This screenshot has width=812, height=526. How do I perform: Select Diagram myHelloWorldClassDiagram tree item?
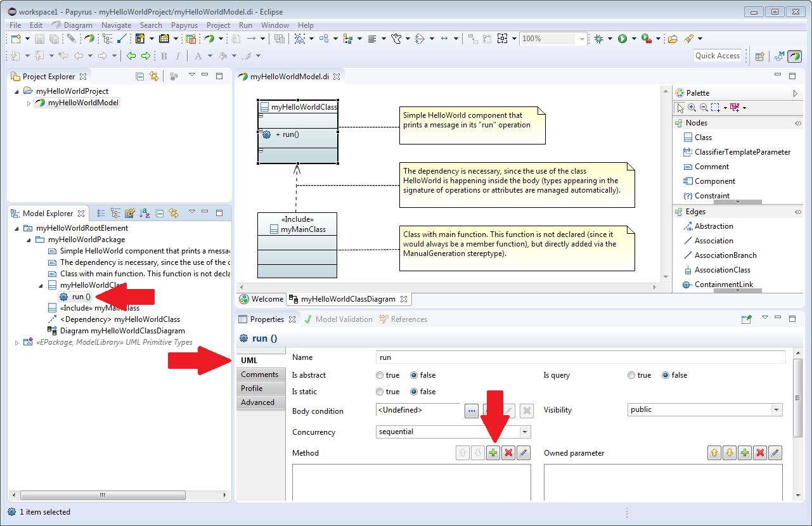117,331
